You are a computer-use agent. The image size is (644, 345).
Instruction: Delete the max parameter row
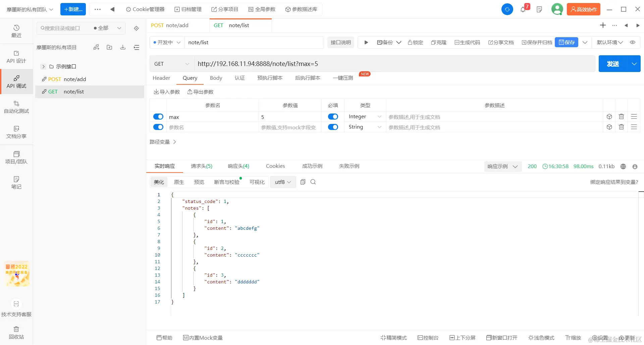622,117
